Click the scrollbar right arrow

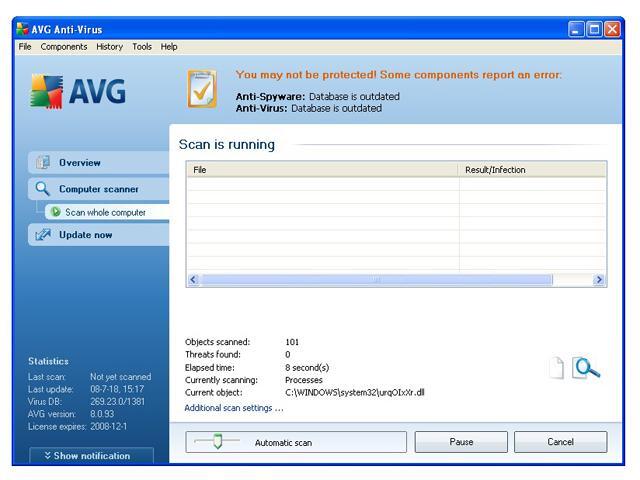coord(599,280)
